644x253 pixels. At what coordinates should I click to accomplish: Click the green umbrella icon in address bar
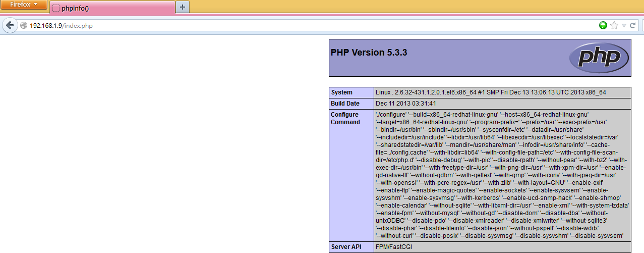(x=603, y=25)
